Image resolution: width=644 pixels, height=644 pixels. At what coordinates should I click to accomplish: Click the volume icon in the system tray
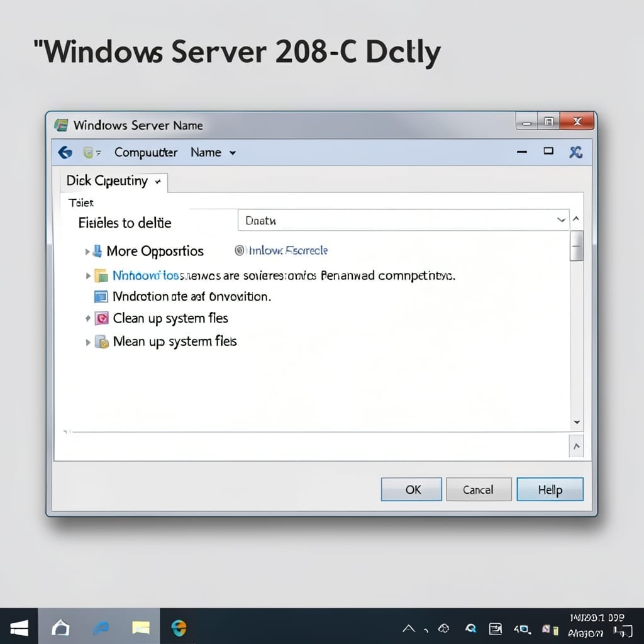(x=522, y=629)
